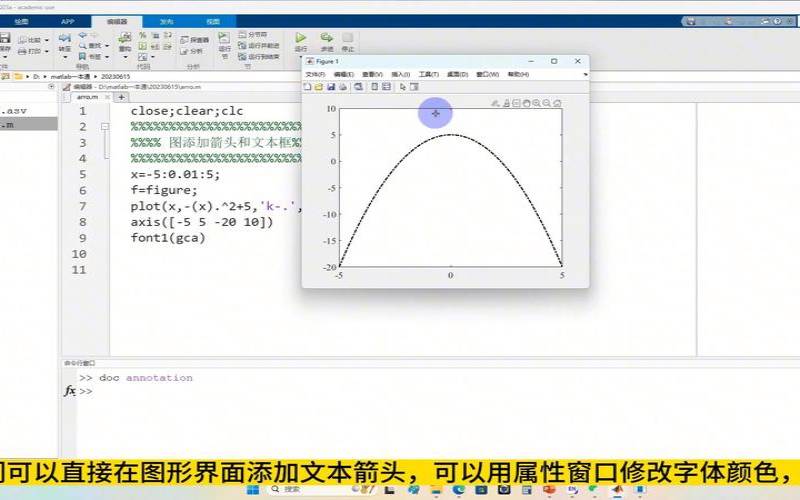The image size is (800, 500).
Task: Open the File menu in Figure 1
Action: coord(315,74)
